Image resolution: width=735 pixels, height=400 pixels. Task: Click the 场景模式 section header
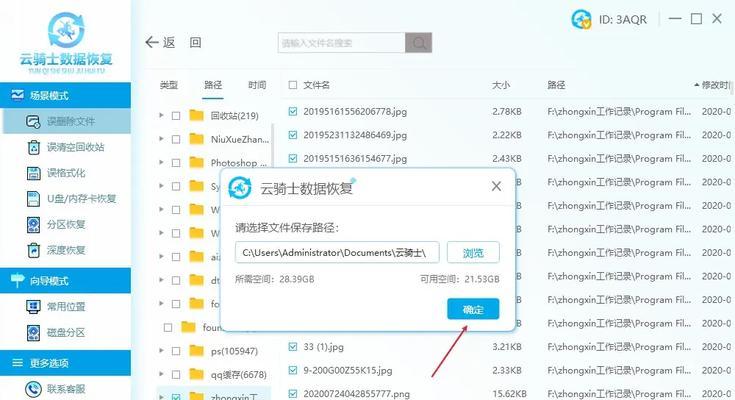66,96
